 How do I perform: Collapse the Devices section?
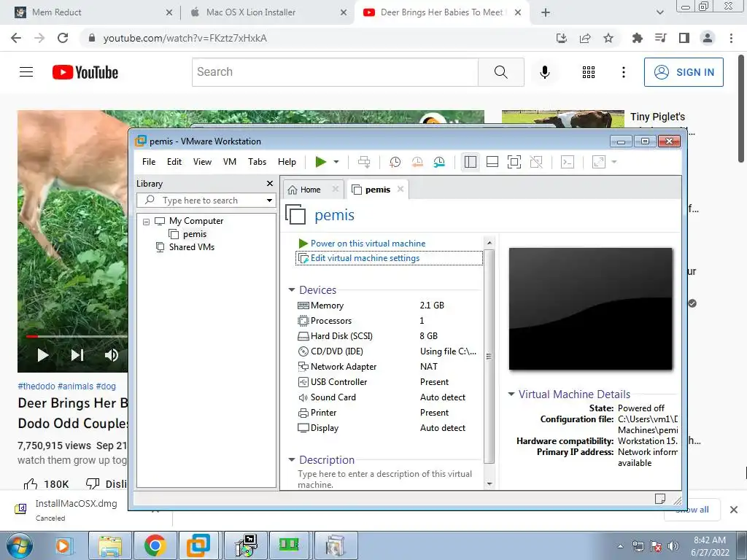(x=292, y=289)
